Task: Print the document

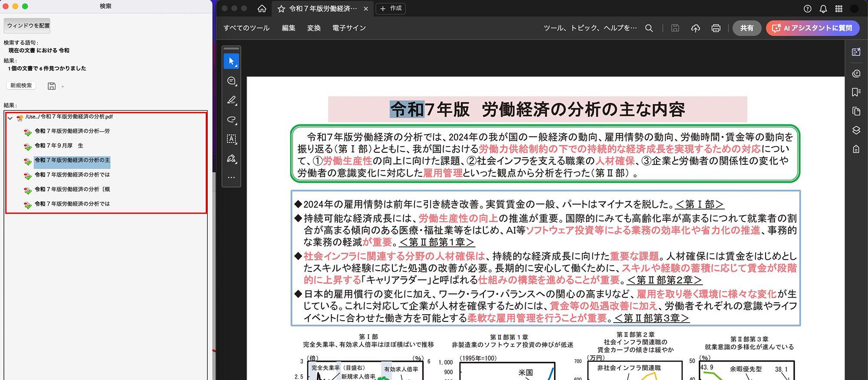Action: [x=716, y=28]
